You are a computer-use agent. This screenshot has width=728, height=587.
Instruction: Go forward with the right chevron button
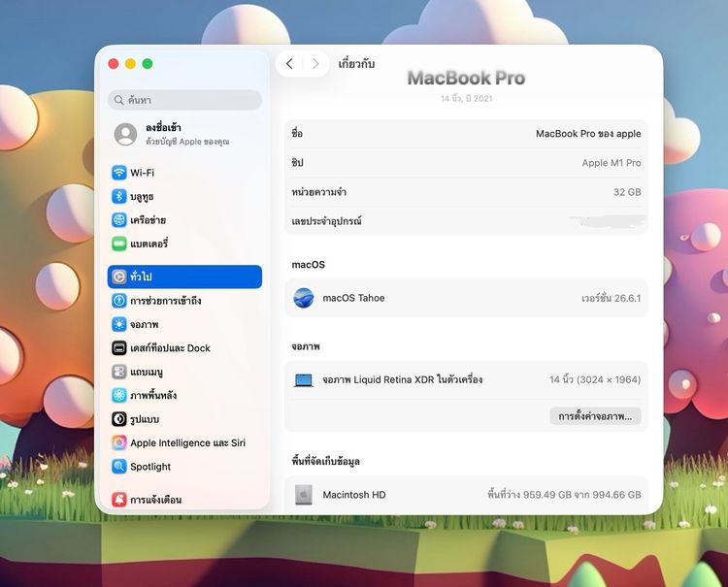pos(315,64)
